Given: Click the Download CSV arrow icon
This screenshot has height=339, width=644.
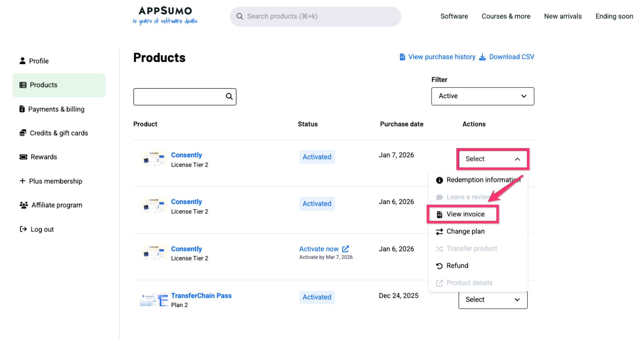Looking at the screenshot, I should point(482,57).
